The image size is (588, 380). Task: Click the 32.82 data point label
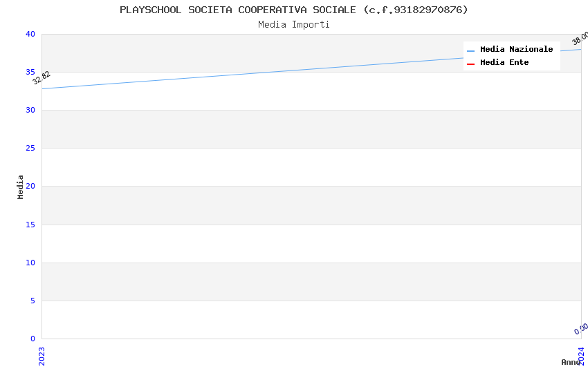[42, 78]
